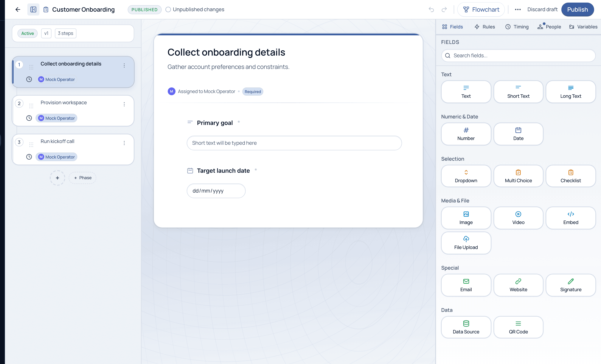
Task: Add a Checklist field
Action: 571,176
